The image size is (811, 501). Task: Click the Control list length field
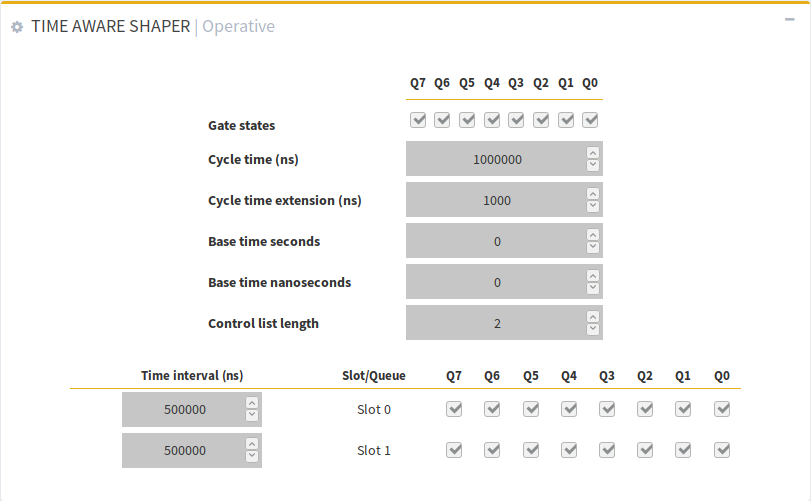(496, 323)
